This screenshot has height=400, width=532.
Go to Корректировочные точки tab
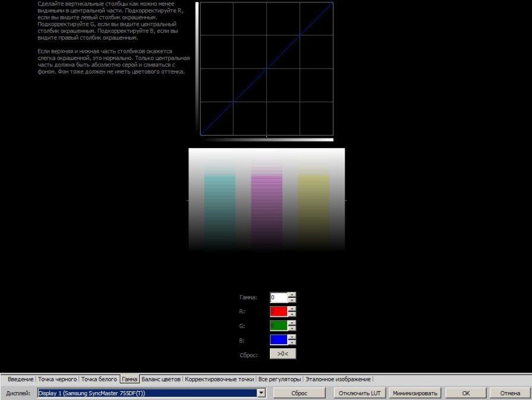pyautogui.click(x=219, y=379)
